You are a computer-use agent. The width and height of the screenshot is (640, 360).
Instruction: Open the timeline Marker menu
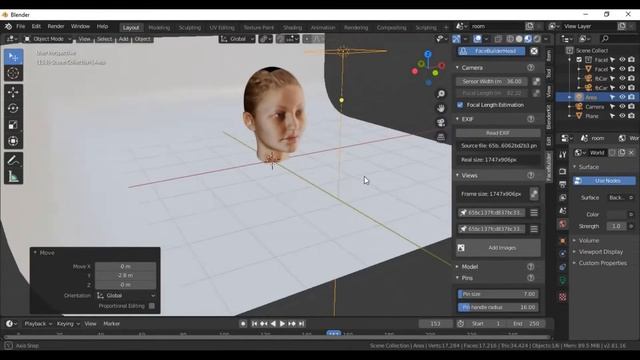point(111,324)
